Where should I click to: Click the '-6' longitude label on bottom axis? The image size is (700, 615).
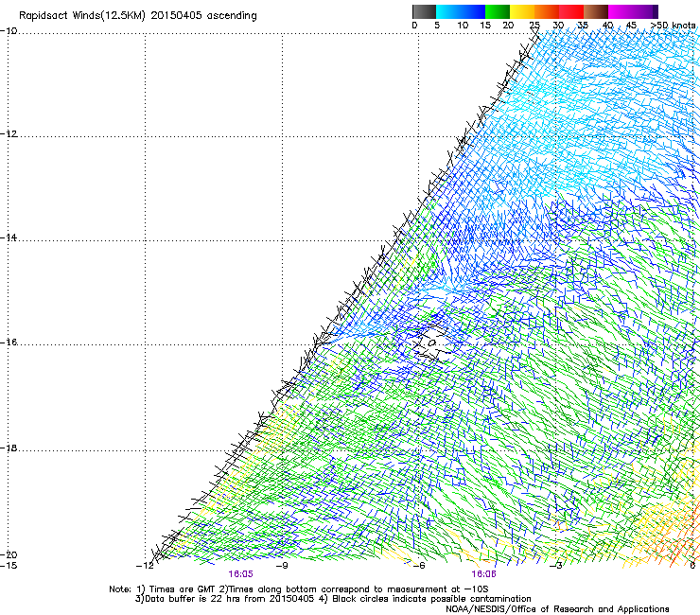click(418, 566)
